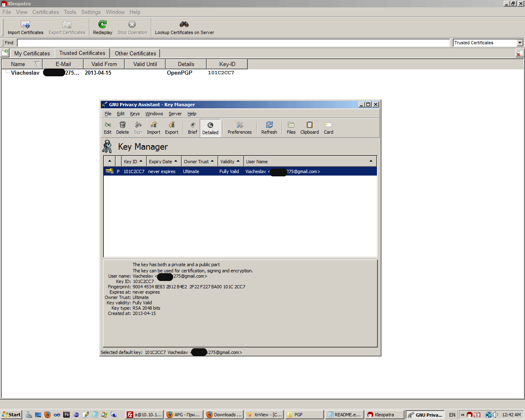
Task: Click the Windows Start button
Action: [11, 415]
